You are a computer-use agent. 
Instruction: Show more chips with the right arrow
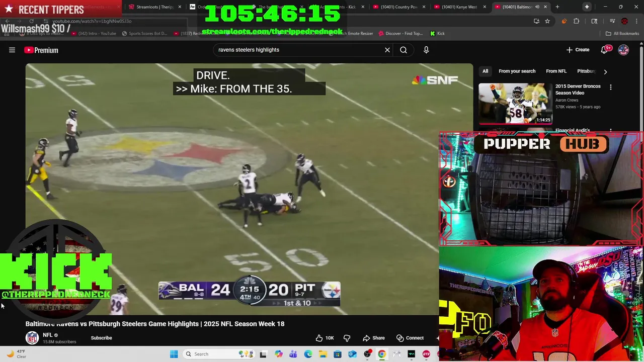pyautogui.click(x=605, y=71)
